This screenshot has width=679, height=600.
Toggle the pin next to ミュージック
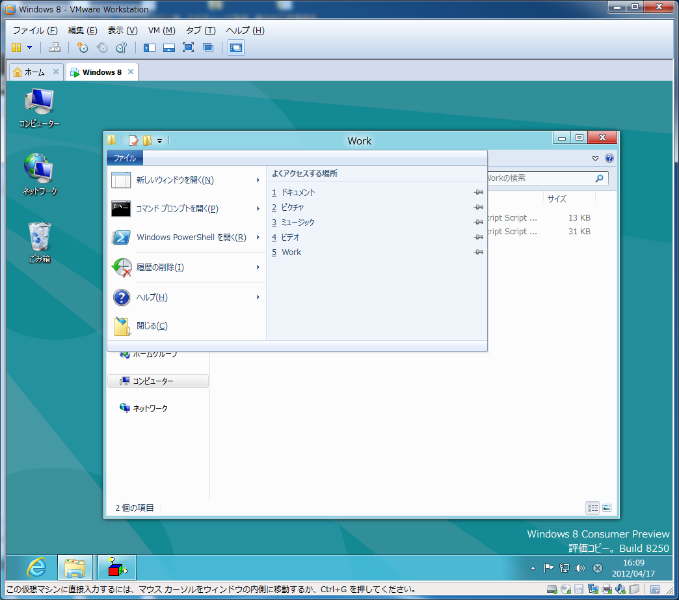pos(478,222)
